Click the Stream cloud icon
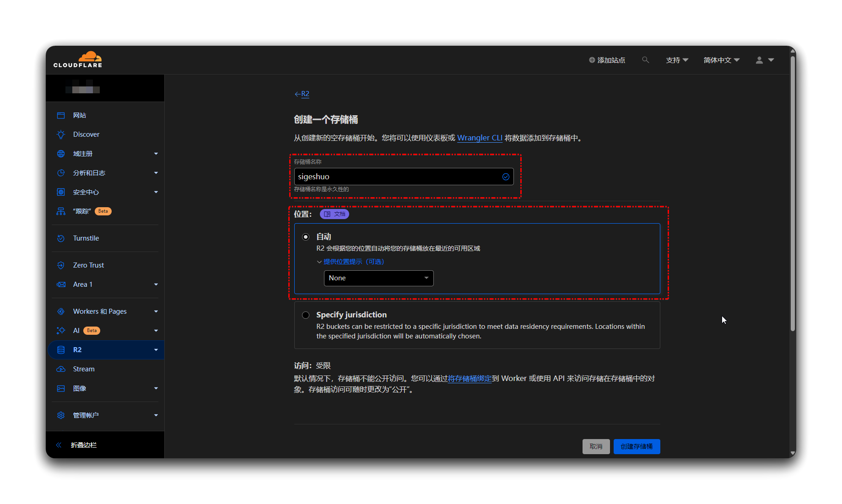Viewport: 842px width, 504px height. coord(61,369)
